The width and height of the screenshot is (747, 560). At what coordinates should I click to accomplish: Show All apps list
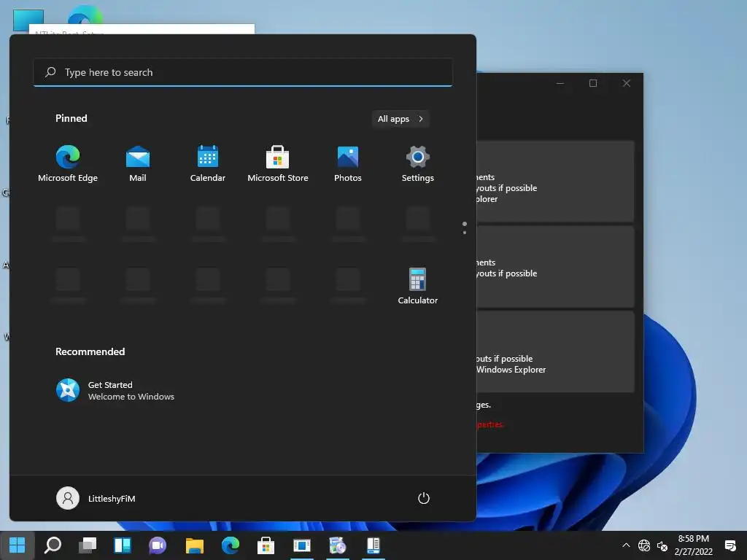pos(400,119)
